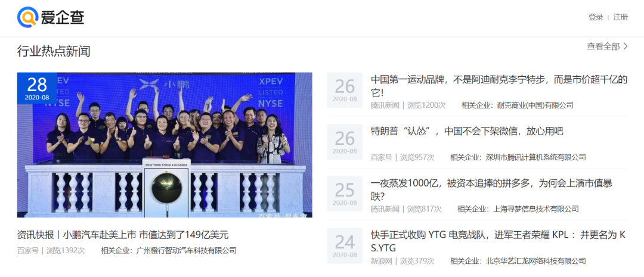This screenshot has width=644, height=277.
Task: Click the 28 2020-08 date badge on the photo
Action: click(37, 88)
